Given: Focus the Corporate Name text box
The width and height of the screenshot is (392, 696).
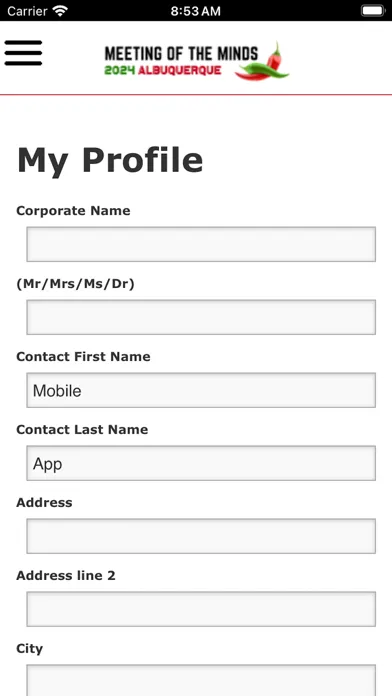Looking at the screenshot, I should point(201,244).
